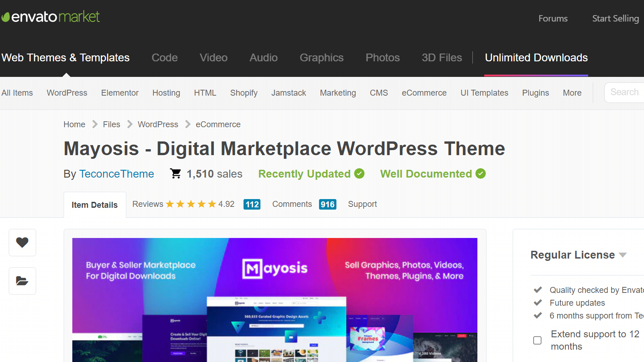The image size is (644, 362).
Task: Click the 916 comments count badge
Action: click(327, 204)
